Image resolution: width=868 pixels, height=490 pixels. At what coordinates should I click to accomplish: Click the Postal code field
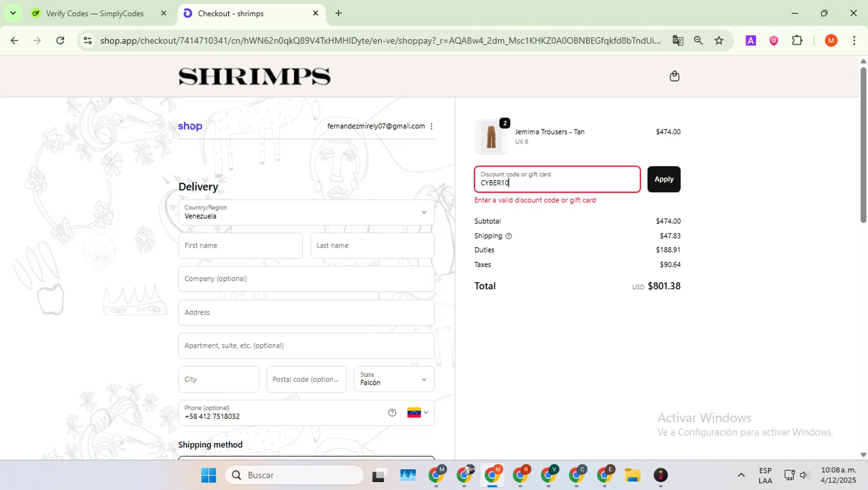point(306,380)
